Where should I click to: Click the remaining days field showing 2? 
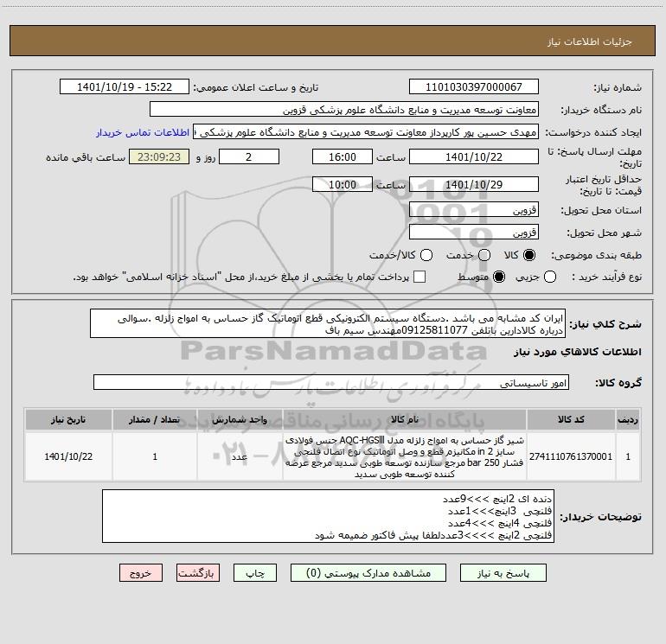click(249, 156)
